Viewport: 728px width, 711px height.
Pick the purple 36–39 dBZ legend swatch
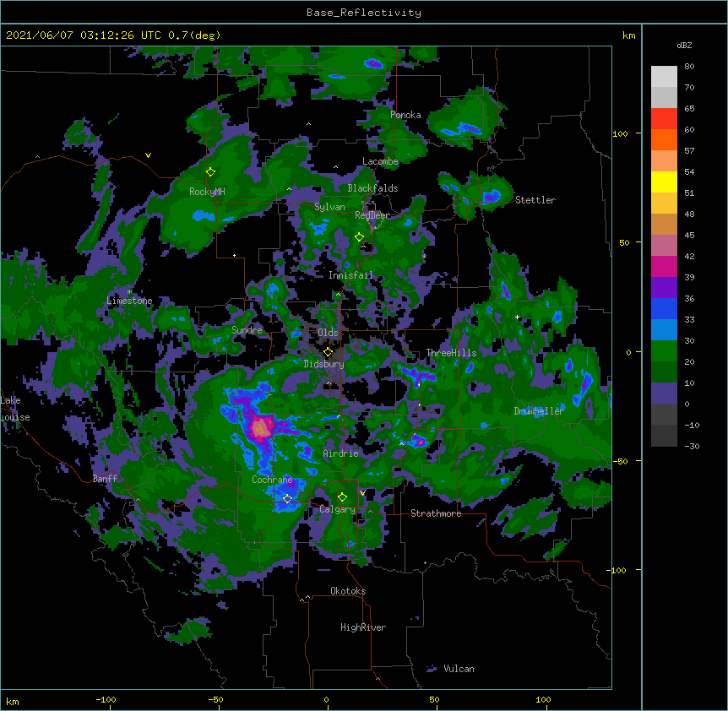(664, 288)
